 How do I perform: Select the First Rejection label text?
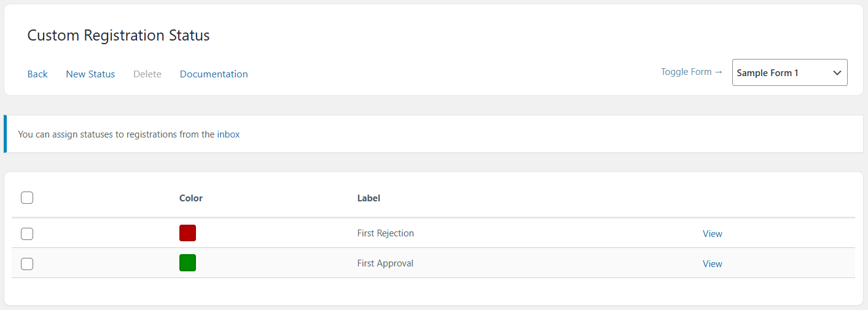[385, 233]
